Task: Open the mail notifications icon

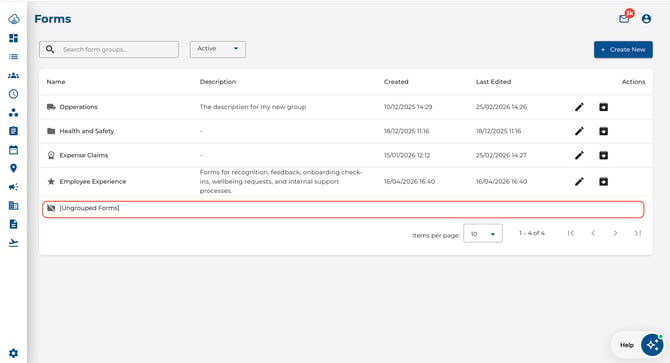Action: 625,18
